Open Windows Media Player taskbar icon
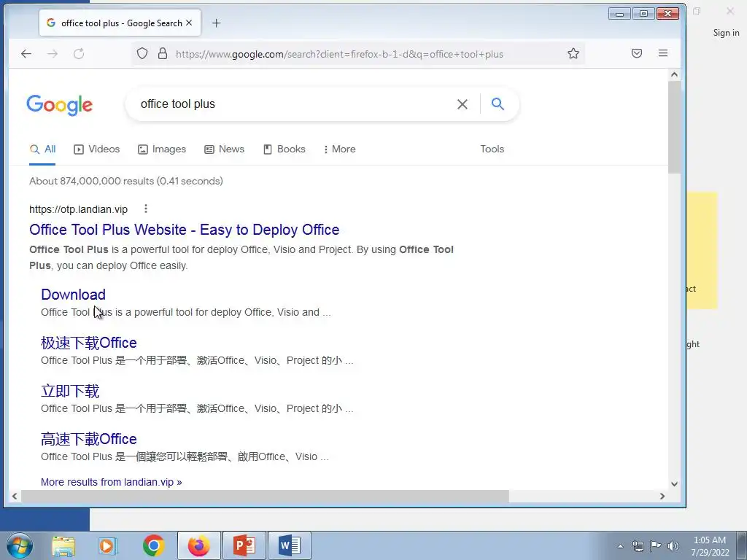The image size is (747, 560). click(x=108, y=545)
